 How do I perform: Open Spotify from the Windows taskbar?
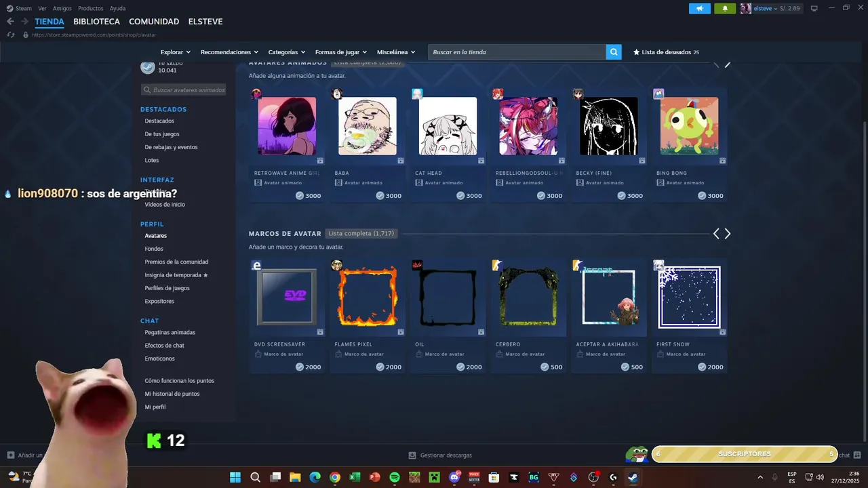tap(395, 477)
